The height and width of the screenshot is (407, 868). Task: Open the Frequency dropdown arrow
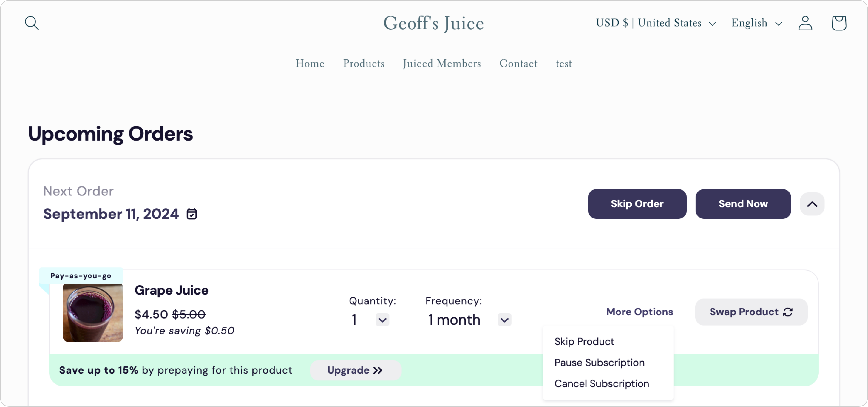(x=504, y=320)
